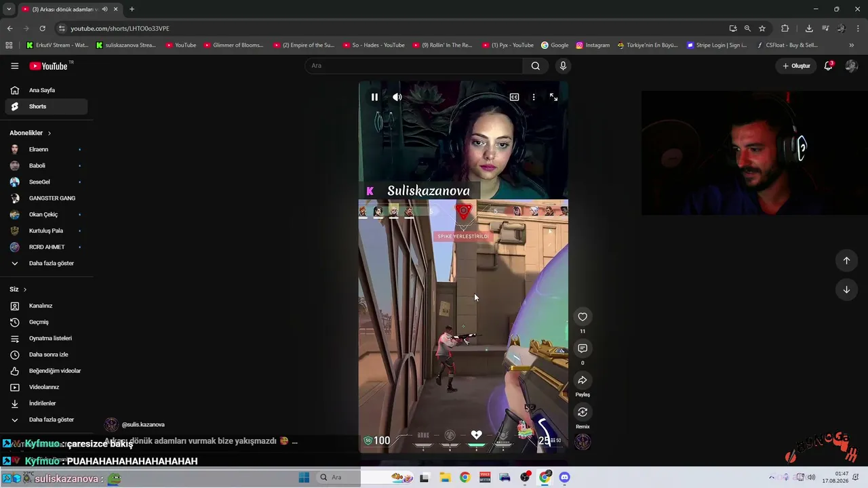Open the Windows Start menu
Viewport: 868px width, 488px height.
pyautogui.click(x=304, y=477)
